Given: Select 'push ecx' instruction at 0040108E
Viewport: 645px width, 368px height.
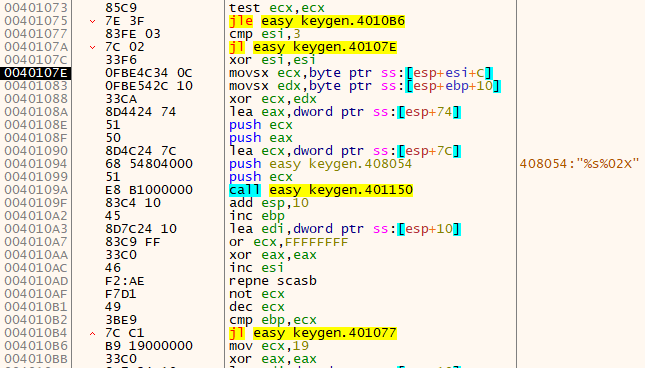Looking at the screenshot, I should point(261,125).
